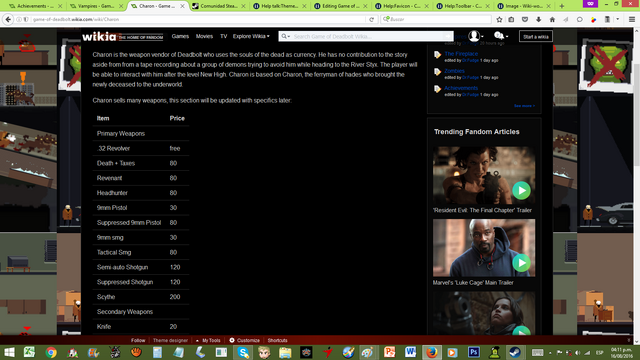Open The Fireplace recent activity link
This screenshot has width=640, height=360.
point(461,53)
